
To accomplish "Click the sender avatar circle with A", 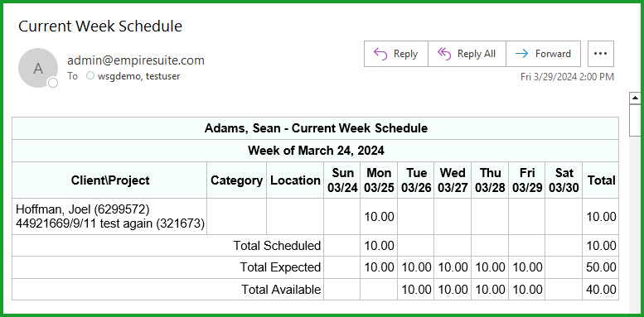I will pos(38,68).
